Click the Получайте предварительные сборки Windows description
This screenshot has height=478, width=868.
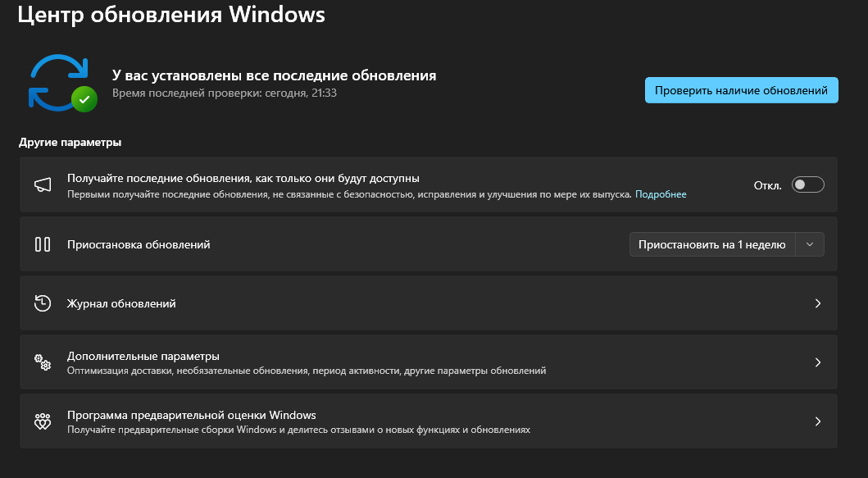click(298, 430)
